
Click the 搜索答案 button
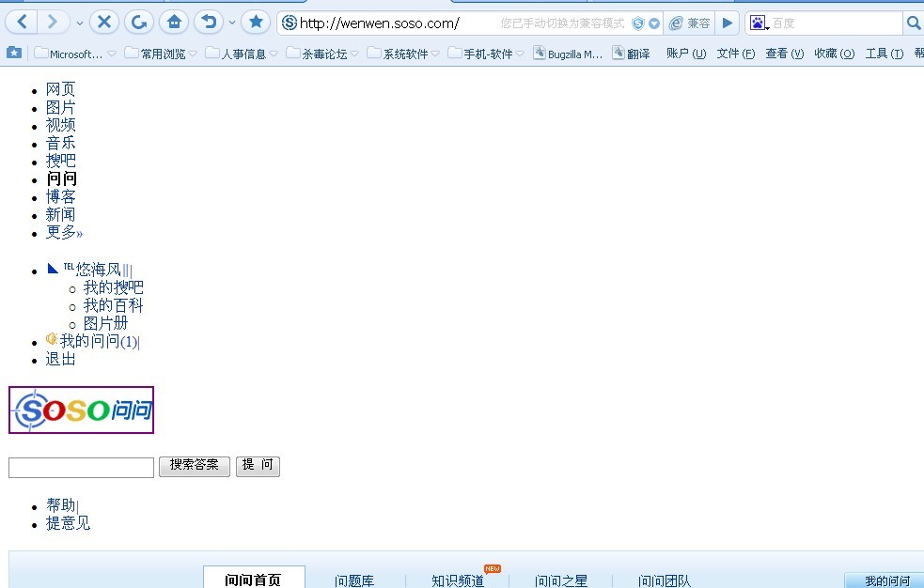pyautogui.click(x=195, y=466)
